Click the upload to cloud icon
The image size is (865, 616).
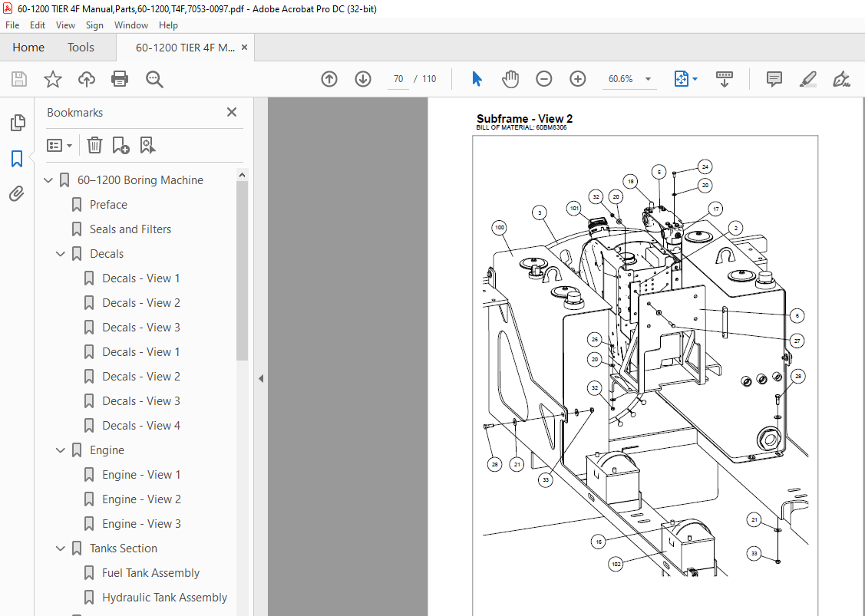coord(87,79)
